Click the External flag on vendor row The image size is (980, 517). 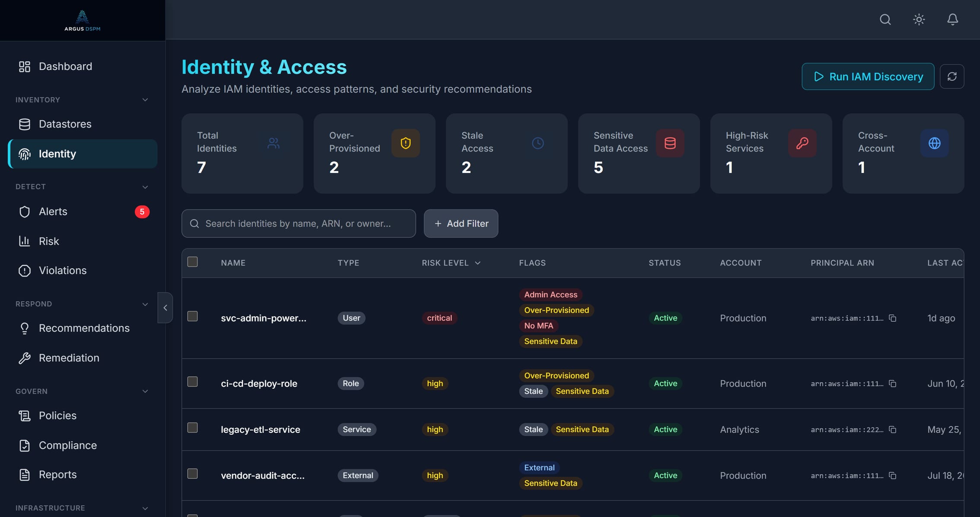click(x=539, y=468)
